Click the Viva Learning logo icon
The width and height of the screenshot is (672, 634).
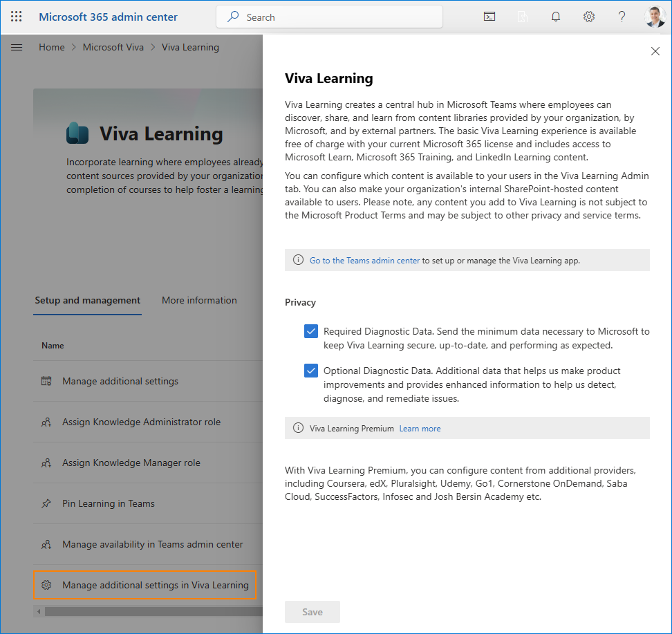[77, 133]
